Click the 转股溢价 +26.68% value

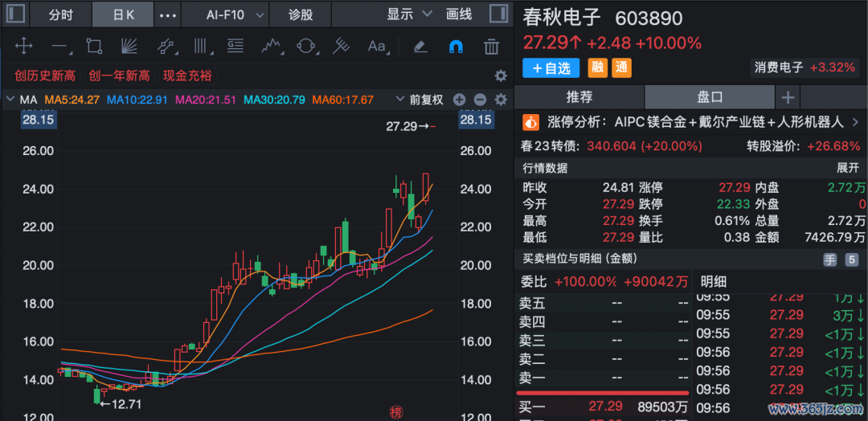(x=833, y=146)
